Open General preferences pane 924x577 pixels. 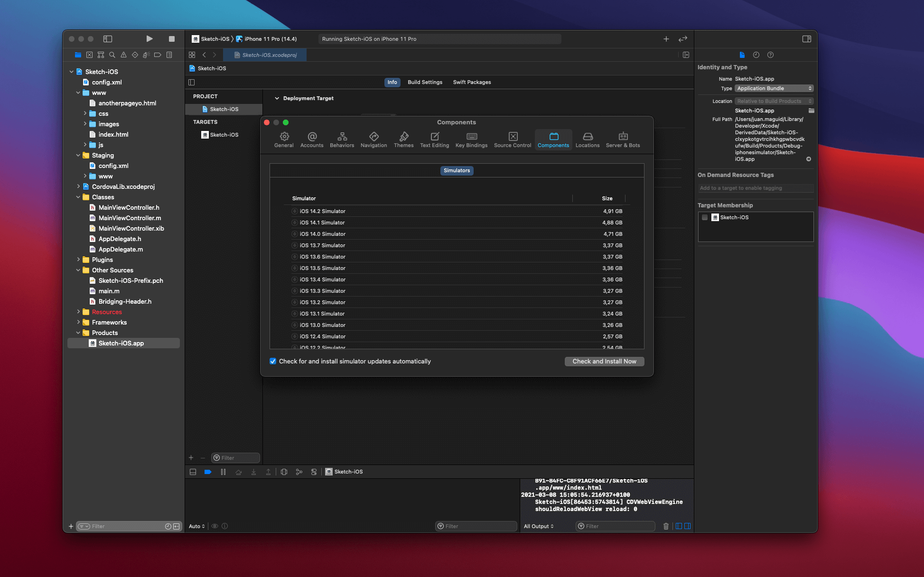pyautogui.click(x=284, y=140)
